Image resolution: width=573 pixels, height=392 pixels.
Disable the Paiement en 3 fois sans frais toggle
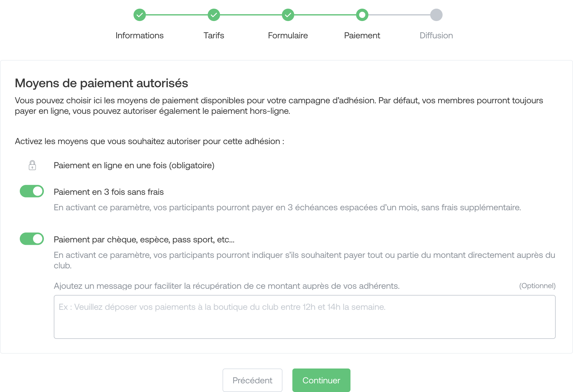(x=32, y=191)
